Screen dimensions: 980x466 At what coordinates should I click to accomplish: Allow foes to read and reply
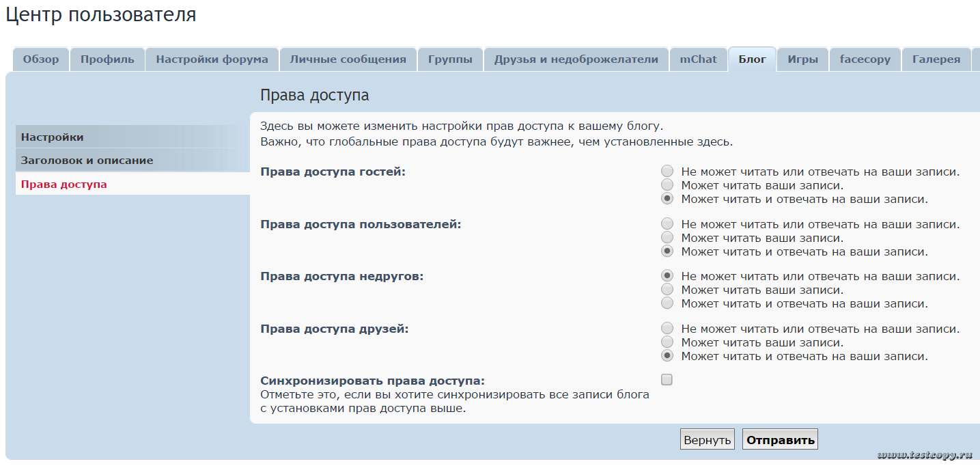[x=667, y=303]
